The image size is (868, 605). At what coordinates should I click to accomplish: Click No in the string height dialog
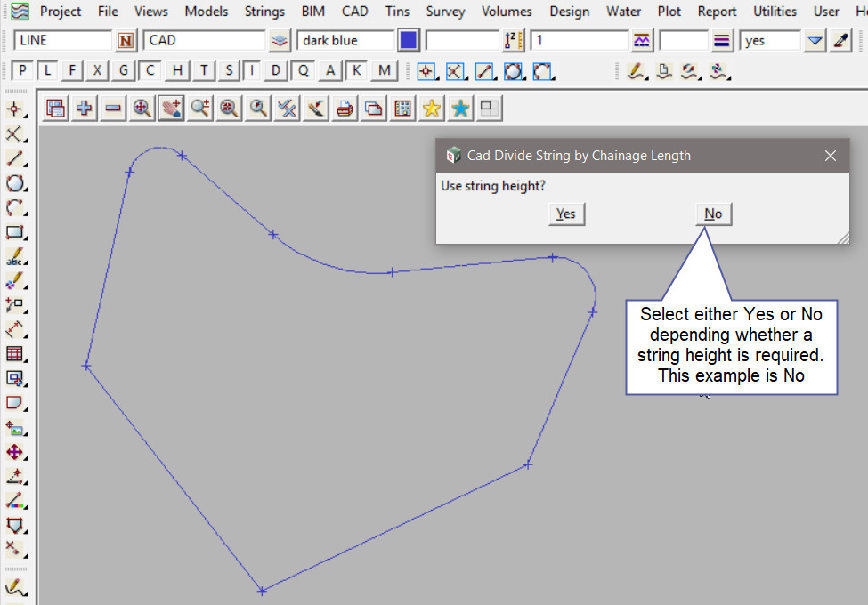click(x=713, y=214)
